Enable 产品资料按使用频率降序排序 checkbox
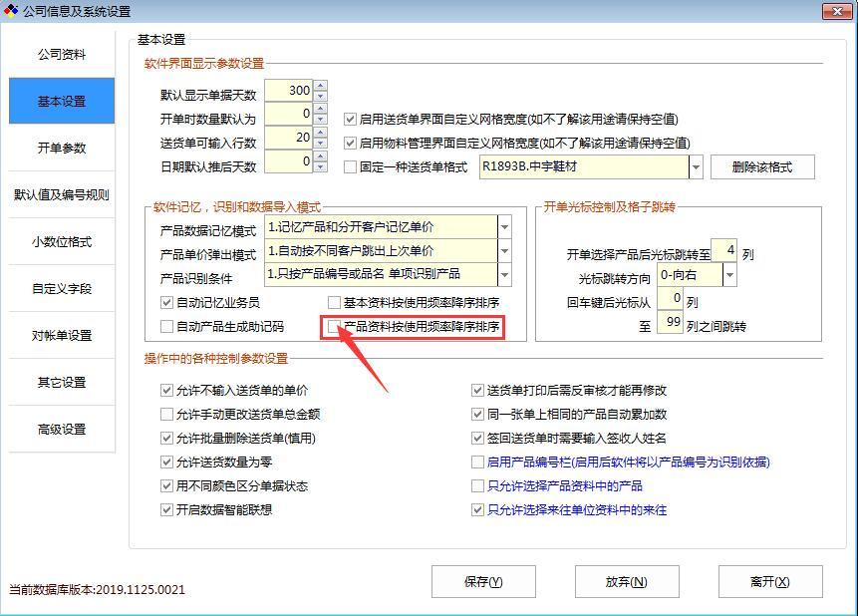The image size is (858, 616). point(334,326)
